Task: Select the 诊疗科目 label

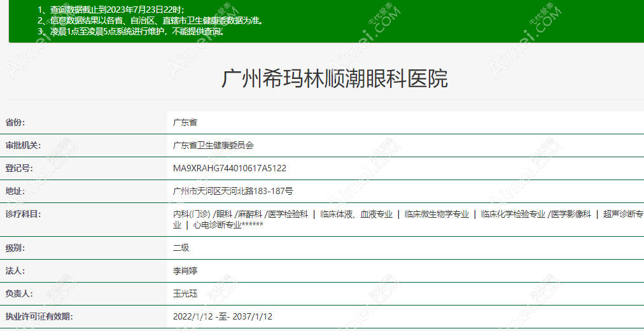Action: click(x=24, y=214)
